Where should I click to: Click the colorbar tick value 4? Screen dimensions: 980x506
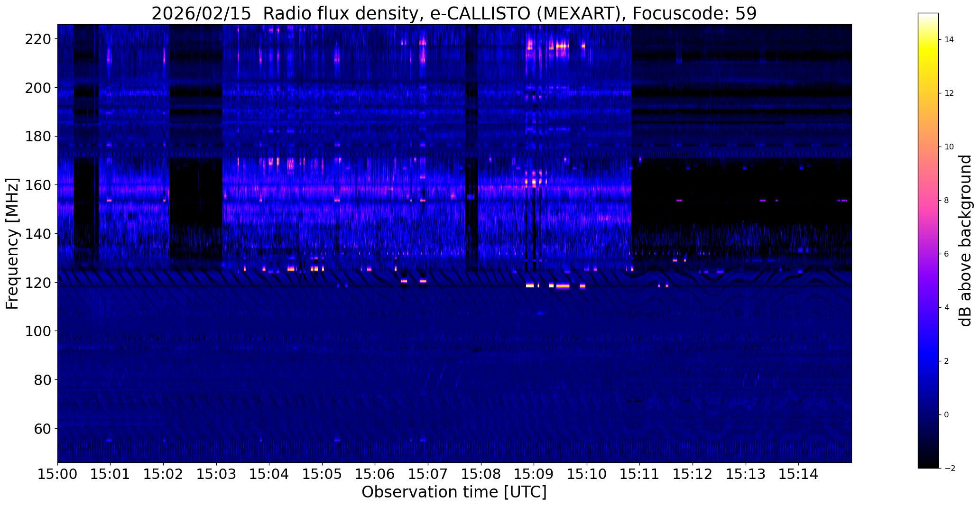(947, 308)
